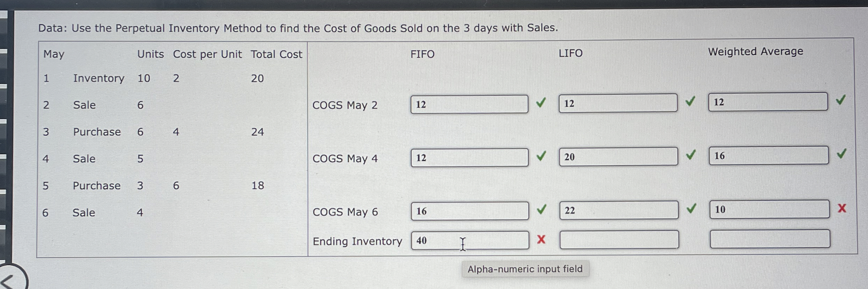Click the FIFO column header
Image resolution: width=868 pixels, height=289 pixels.
tap(422, 54)
